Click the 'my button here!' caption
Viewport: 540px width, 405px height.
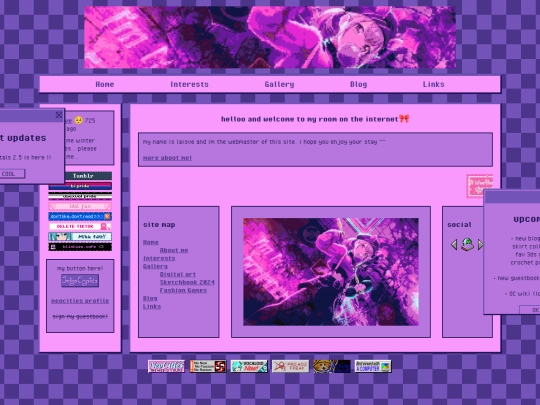80,269
